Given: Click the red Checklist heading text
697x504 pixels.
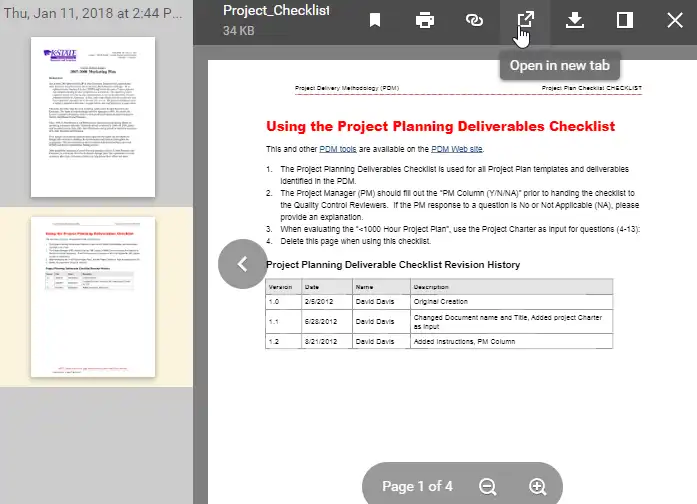Looking at the screenshot, I should tap(441, 126).
